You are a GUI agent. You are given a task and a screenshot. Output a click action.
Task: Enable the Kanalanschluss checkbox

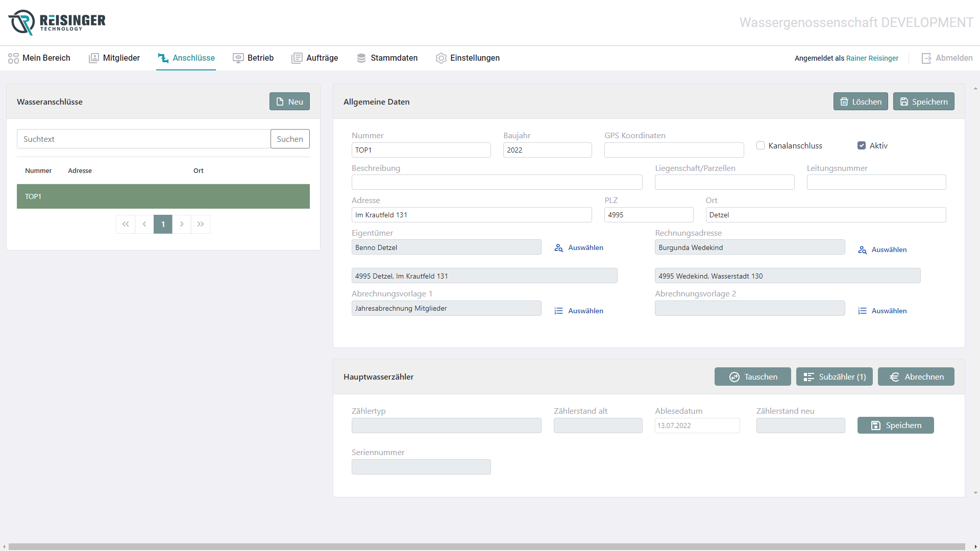pyautogui.click(x=761, y=145)
